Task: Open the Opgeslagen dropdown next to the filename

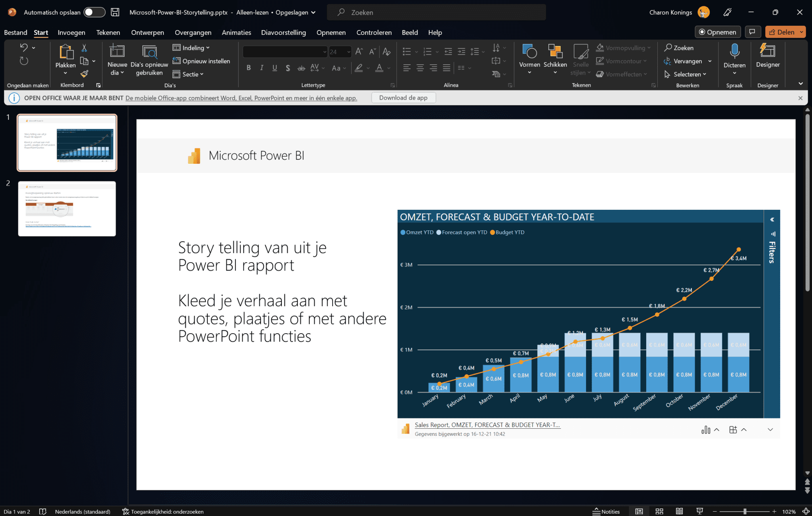Action: 313,12
